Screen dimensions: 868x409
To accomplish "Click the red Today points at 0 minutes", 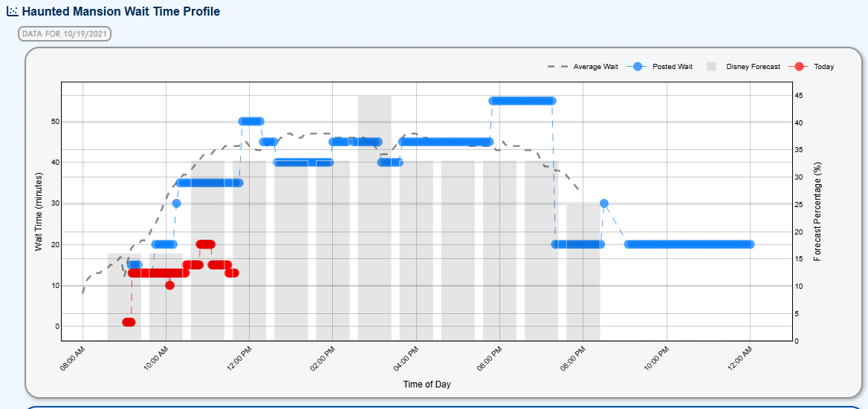I will pos(129,322).
